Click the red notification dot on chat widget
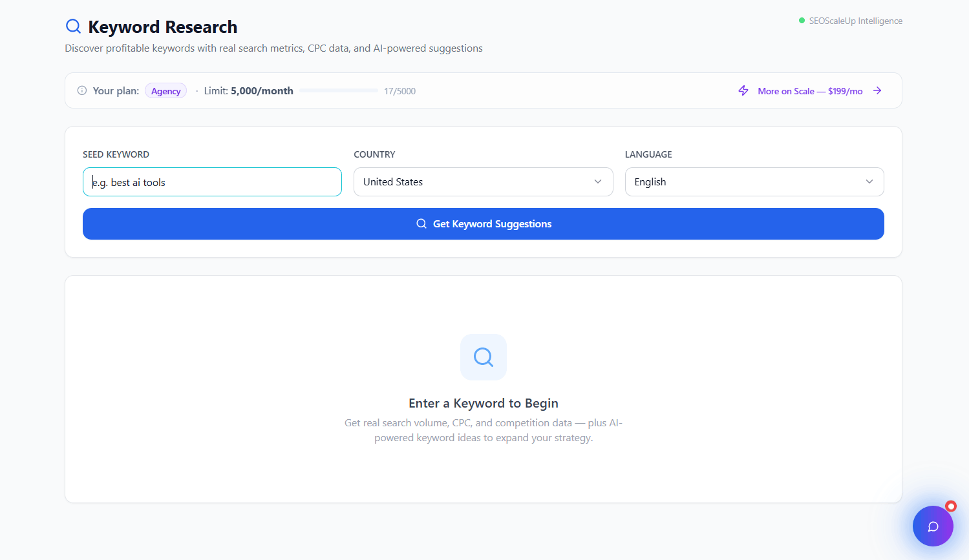The width and height of the screenshot is (969, 560). tap(950, 506)
